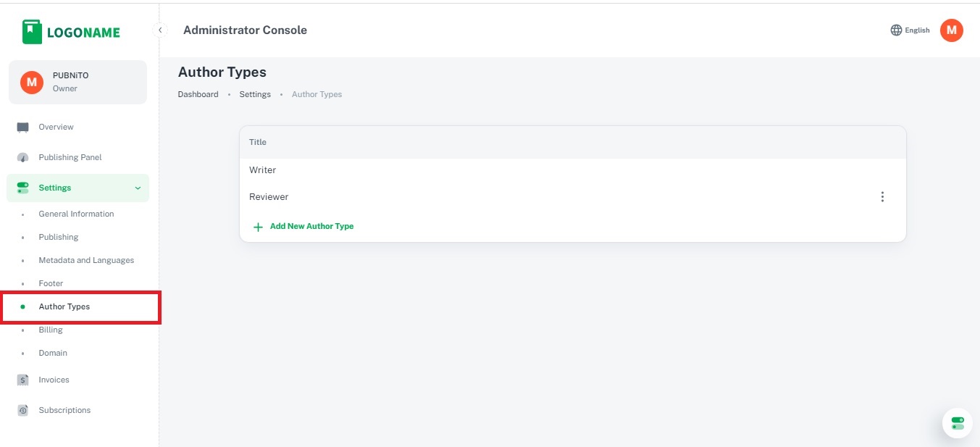
Task: Collapse the sidebar with the arrow button
Action: point(160,30)
